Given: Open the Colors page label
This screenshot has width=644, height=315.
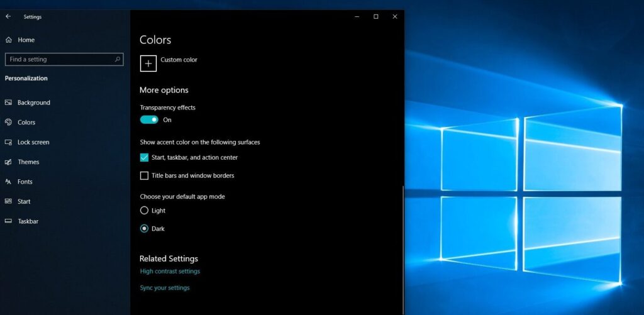Looking at the screenshot, I should tap(26, 122).
